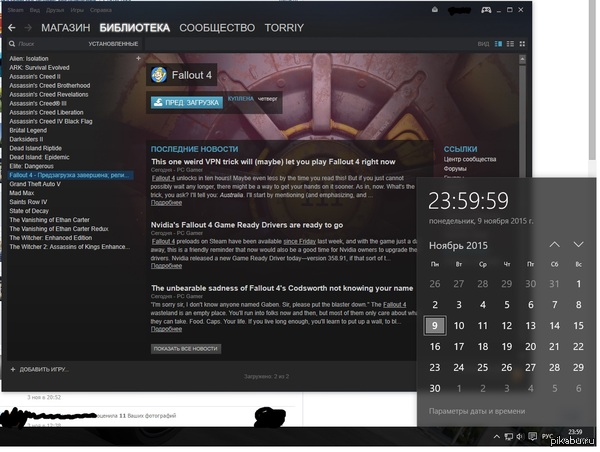This screenshot has height=452, width=600.
Task: Open Параметры даты и времени link
Action: 477,411
